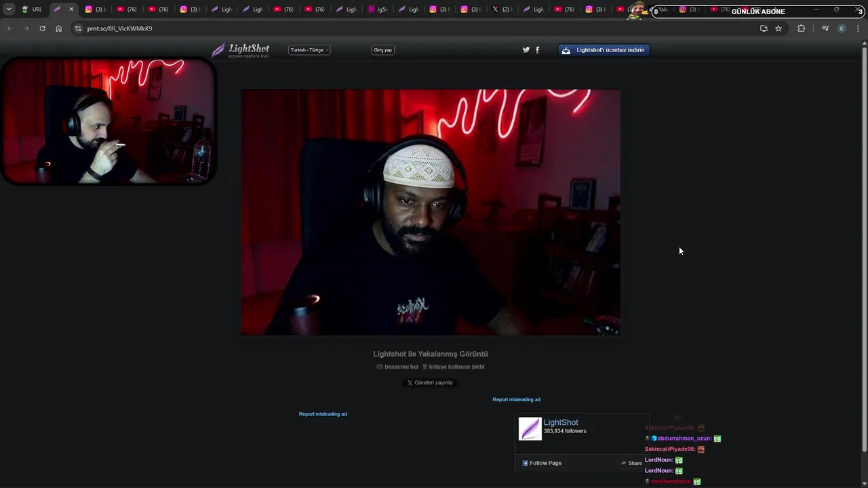Screen dimensions: 868x488
Task: Click Lightshot'ı ücretsiz indirin button
Action: pyautogui.click(x=604, y=50)
